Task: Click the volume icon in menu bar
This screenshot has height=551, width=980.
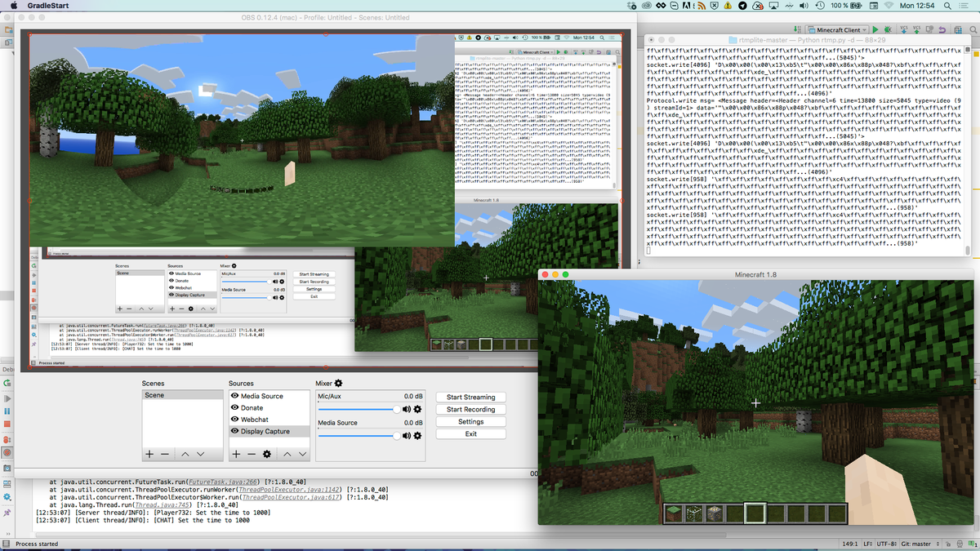Action: [803, 6]
